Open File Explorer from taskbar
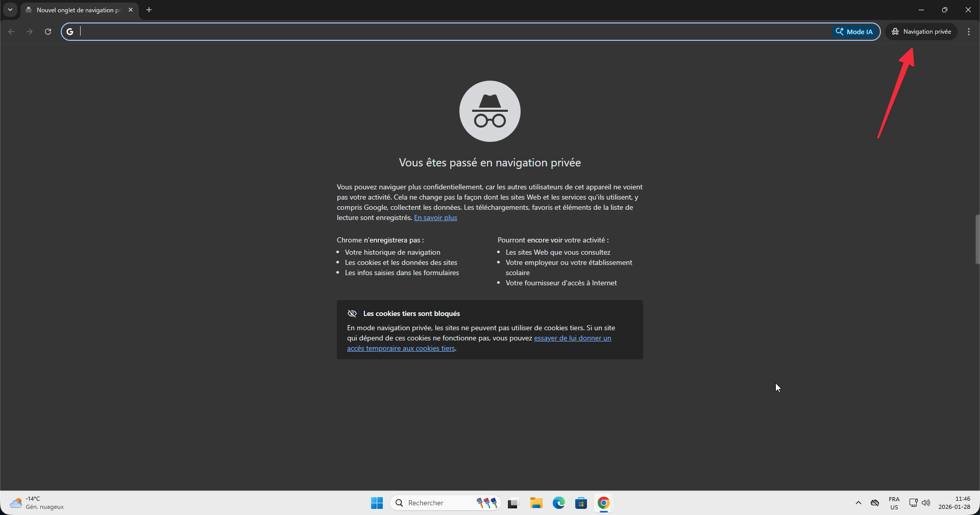980x515 pixels. click(x=536, y=503)
